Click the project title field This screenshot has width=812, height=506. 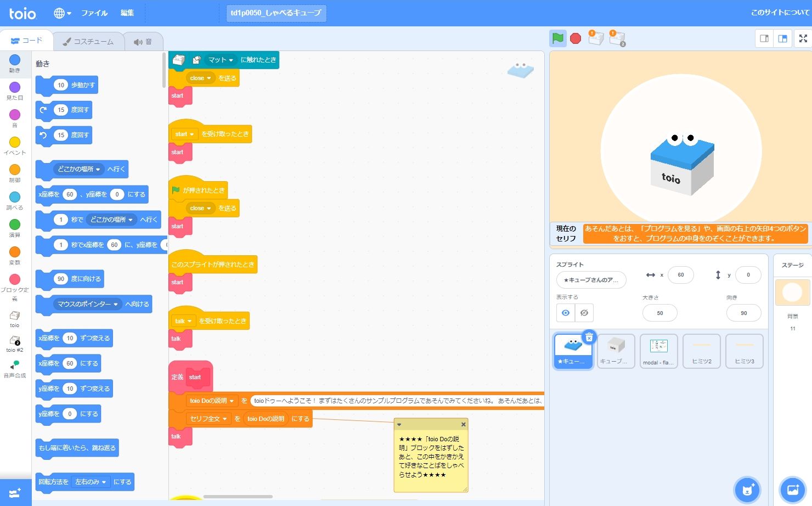click(277, 13)
